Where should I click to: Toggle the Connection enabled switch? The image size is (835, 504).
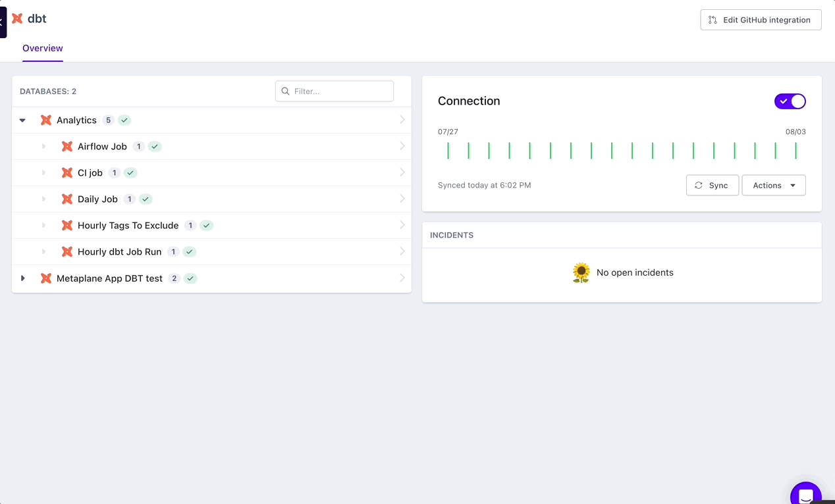coord(790,101)
